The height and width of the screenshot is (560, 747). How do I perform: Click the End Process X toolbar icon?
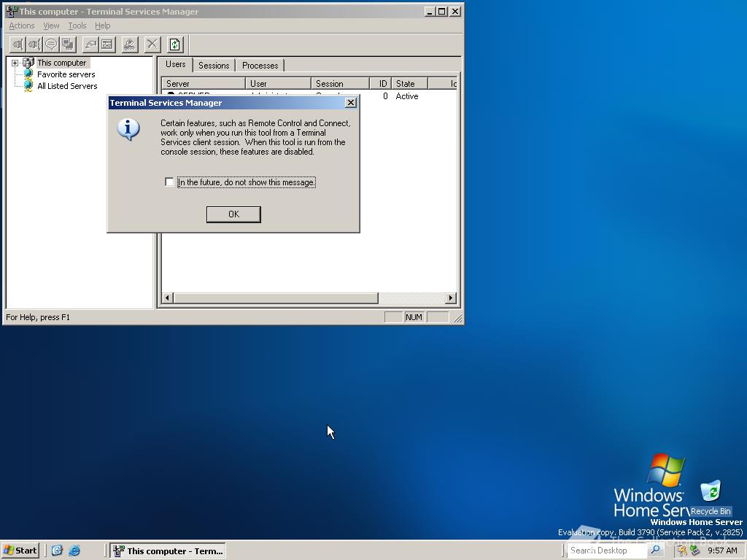[152, 44]
